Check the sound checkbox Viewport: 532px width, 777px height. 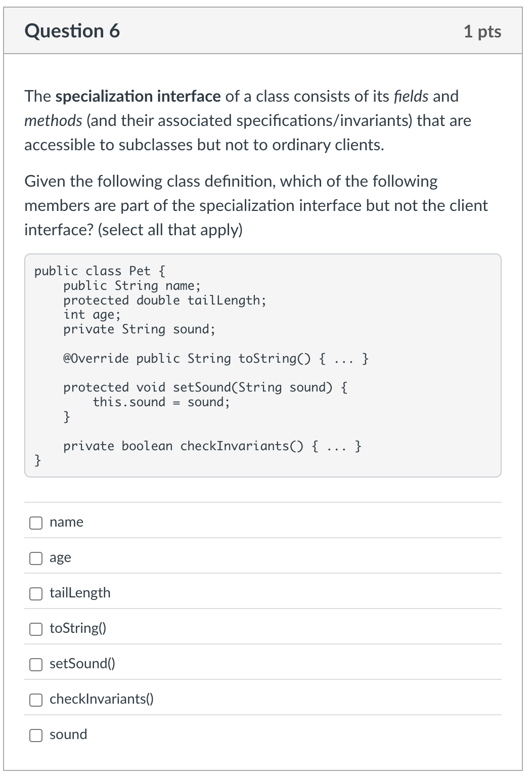35,735
